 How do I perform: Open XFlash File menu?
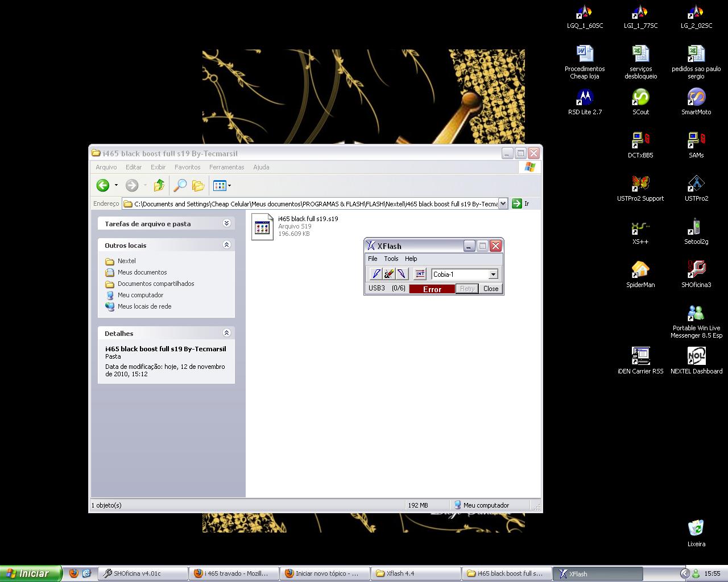pos(373,259)
